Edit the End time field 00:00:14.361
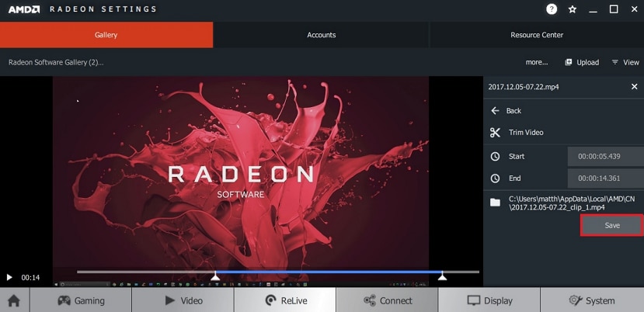The width and height of the screenshot is (644, 312). 606,179
